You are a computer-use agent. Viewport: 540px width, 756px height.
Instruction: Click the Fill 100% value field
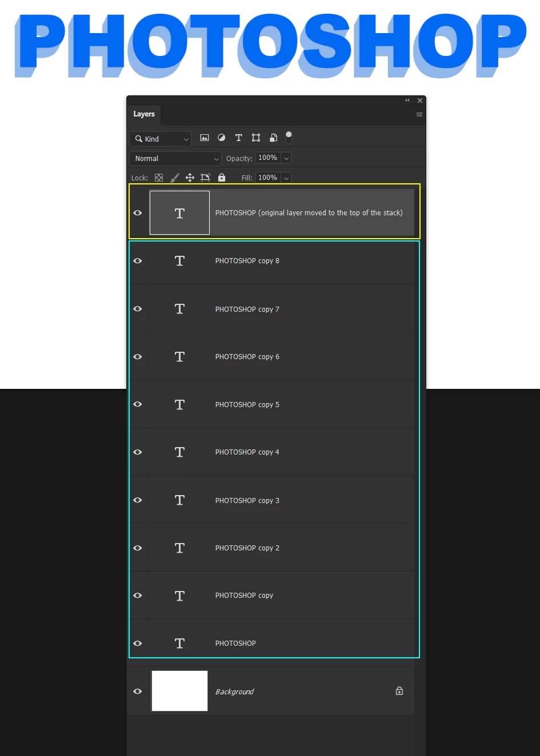click(x=268, y=178)
